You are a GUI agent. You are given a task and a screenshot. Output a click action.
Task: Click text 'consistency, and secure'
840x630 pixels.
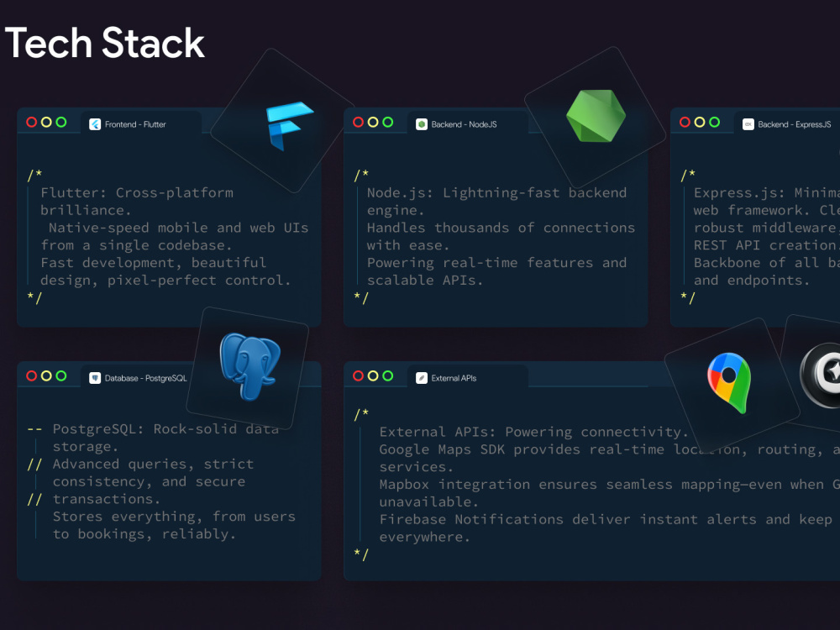149,481
